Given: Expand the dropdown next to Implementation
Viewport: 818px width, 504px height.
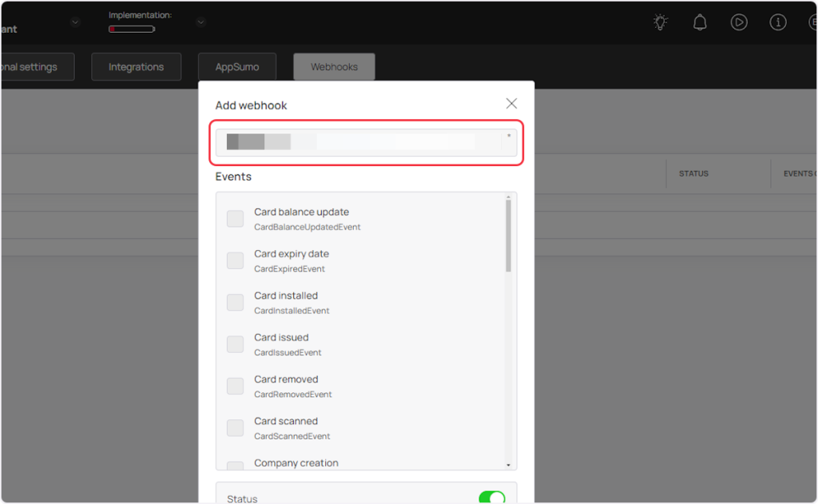Looking at the screenshot, I should 201,22.
